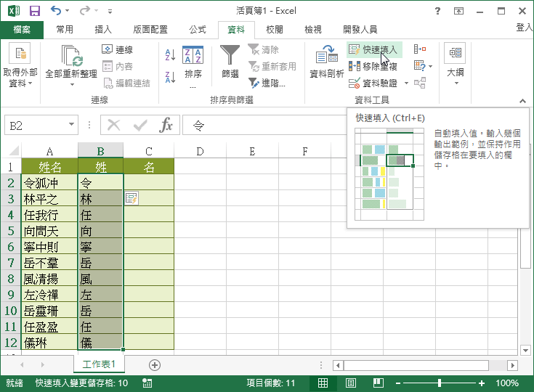Open the Outline (大綱) group

pyautogui.click(x=456, y=65)
